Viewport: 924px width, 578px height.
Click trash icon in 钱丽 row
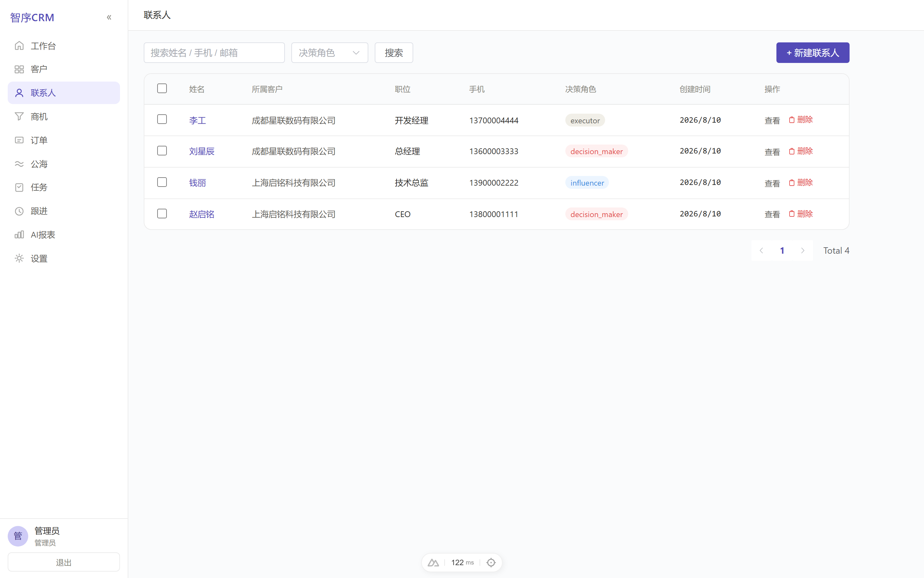(791, 182)
